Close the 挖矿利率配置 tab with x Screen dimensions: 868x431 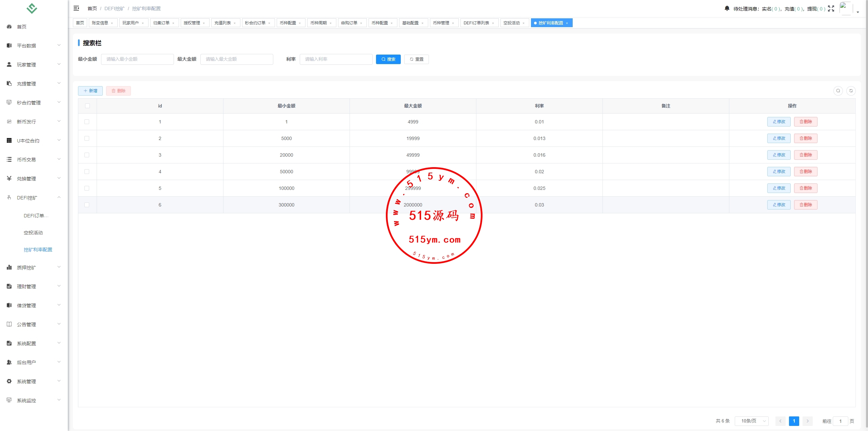(x=567, y=23)
